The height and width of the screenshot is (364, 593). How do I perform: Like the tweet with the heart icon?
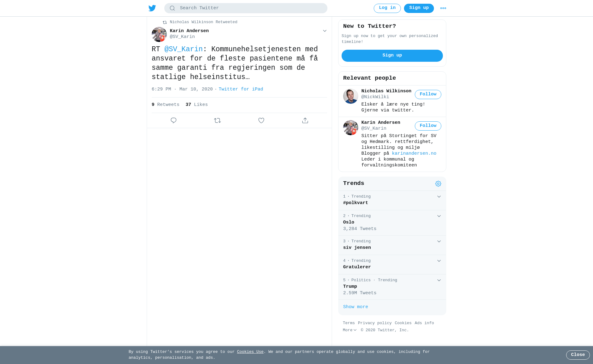point(261,120)
